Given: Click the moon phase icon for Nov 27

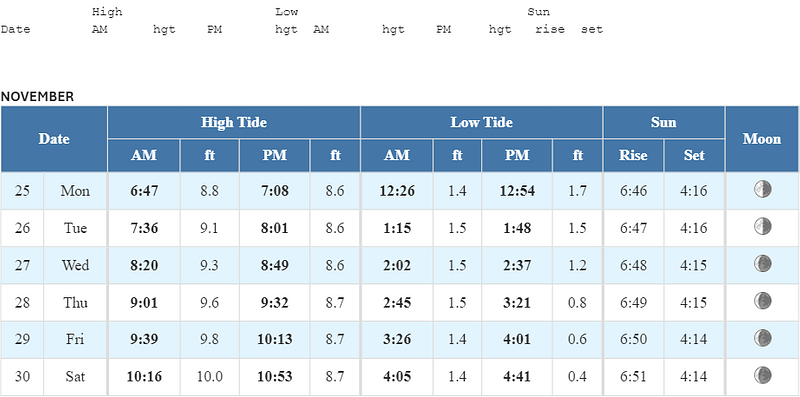Looking at the screenshot, I should 762,264.
